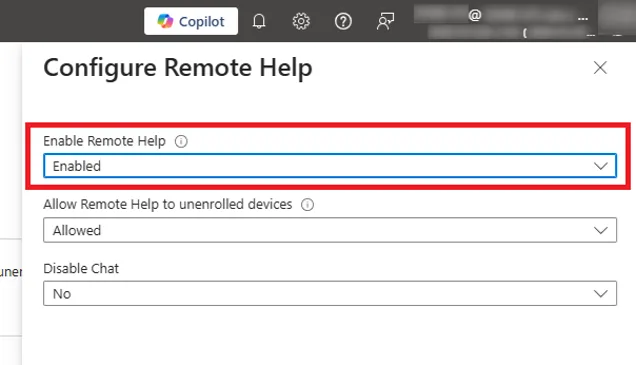
Task: Click the chevron in the No combo box
Action: point(600,294)
